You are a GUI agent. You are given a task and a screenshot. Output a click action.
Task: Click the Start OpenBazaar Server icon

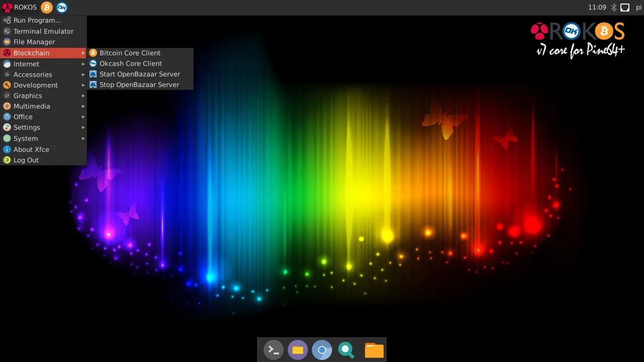[x=93, y=74]
